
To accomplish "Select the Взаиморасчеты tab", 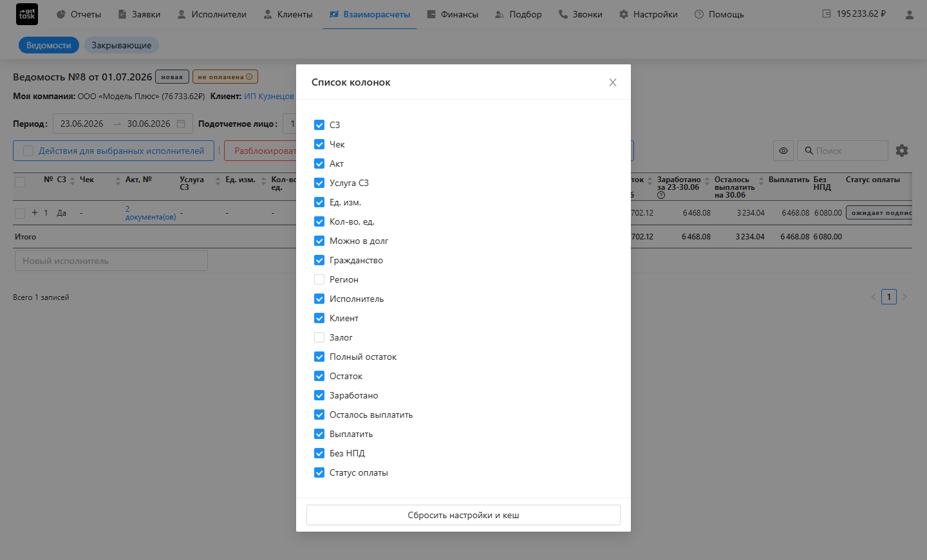I will 370,14.
